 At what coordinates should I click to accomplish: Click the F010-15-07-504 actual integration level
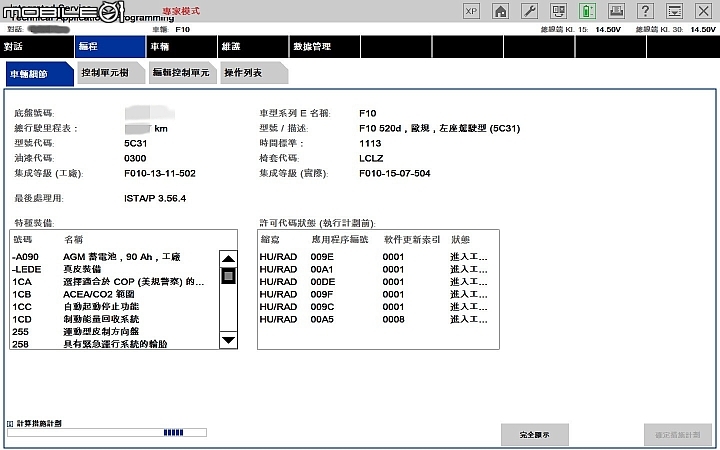pos(395,173)
